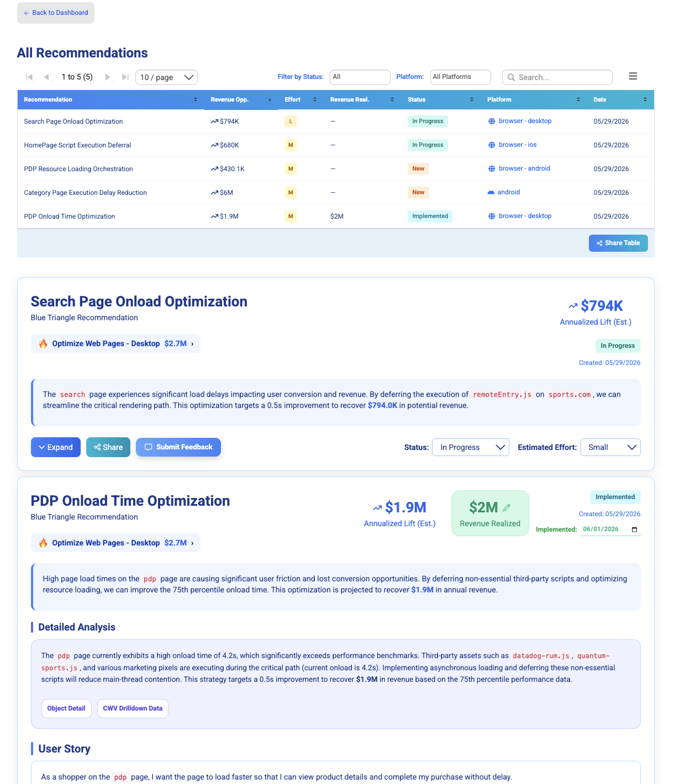Expand the Search Page Onload Optimization card
The height and width of the screenshot is (784, 685).
(x=56, y=447)
